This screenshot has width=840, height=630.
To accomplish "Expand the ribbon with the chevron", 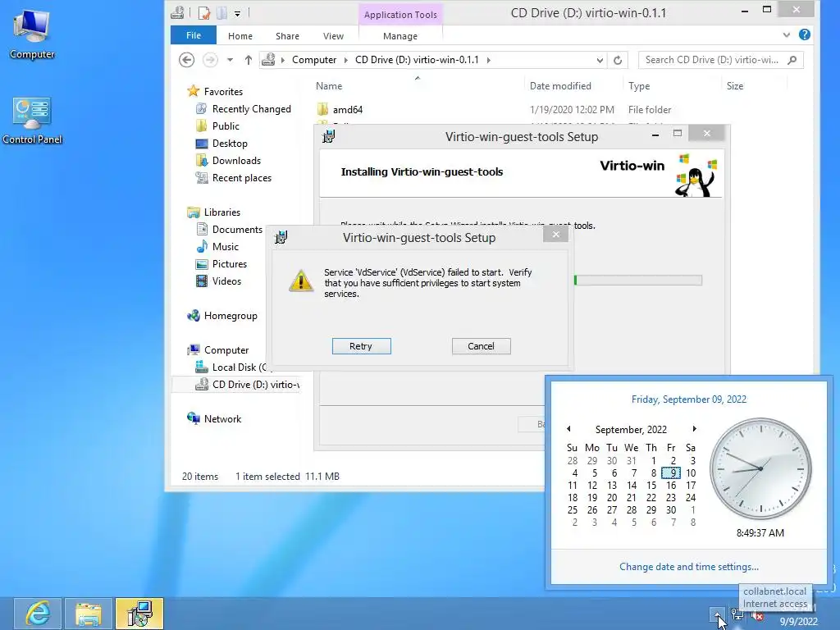I will [787, 34].
